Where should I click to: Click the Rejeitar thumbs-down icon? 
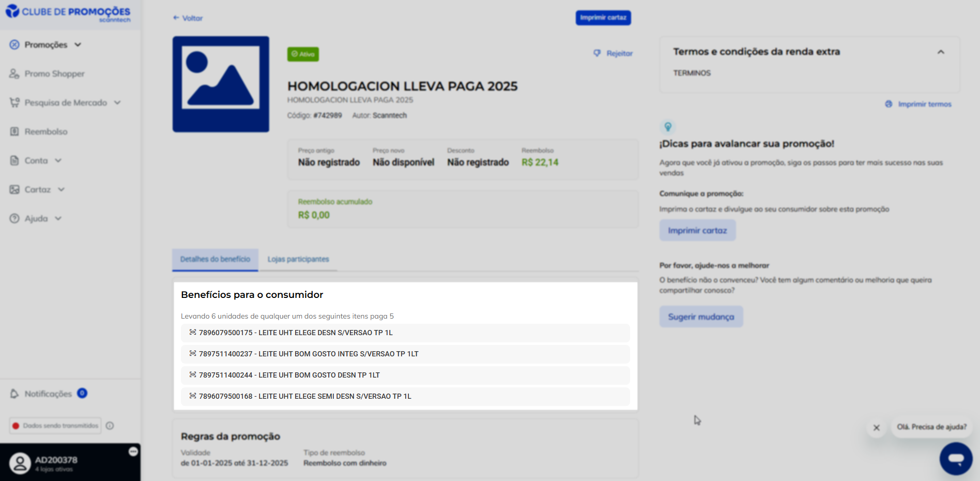597,53
